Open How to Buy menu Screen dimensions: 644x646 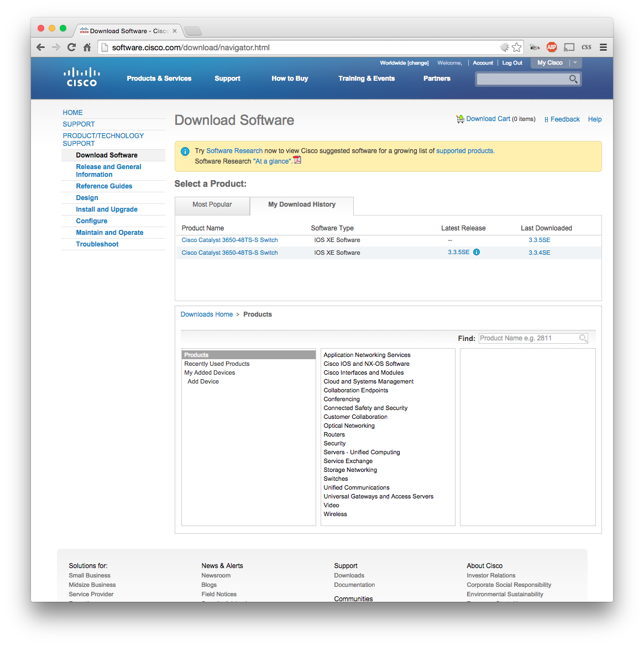click(x=290, y=78)
